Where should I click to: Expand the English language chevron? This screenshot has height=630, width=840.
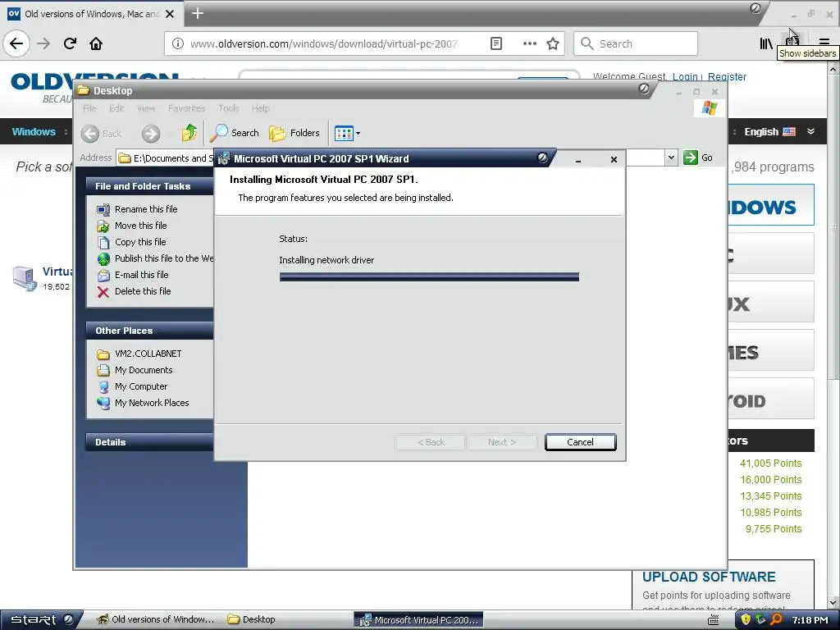(x=810, y=131)
